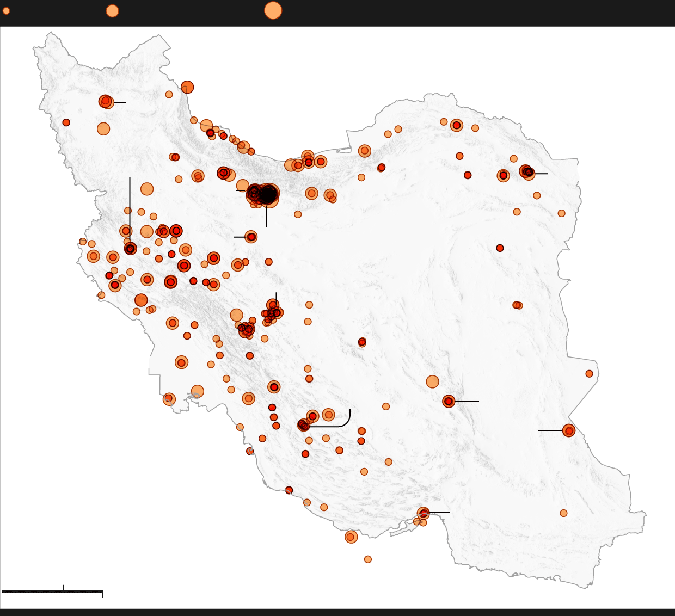Click the large pale orange circle in the southeast interior

coord(432,381)
